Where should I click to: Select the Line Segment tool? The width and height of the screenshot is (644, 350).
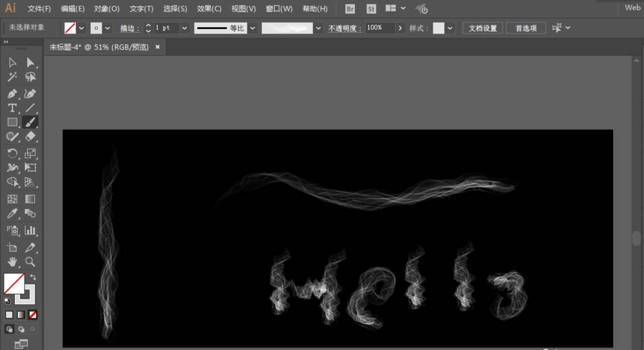pos(30,108)
